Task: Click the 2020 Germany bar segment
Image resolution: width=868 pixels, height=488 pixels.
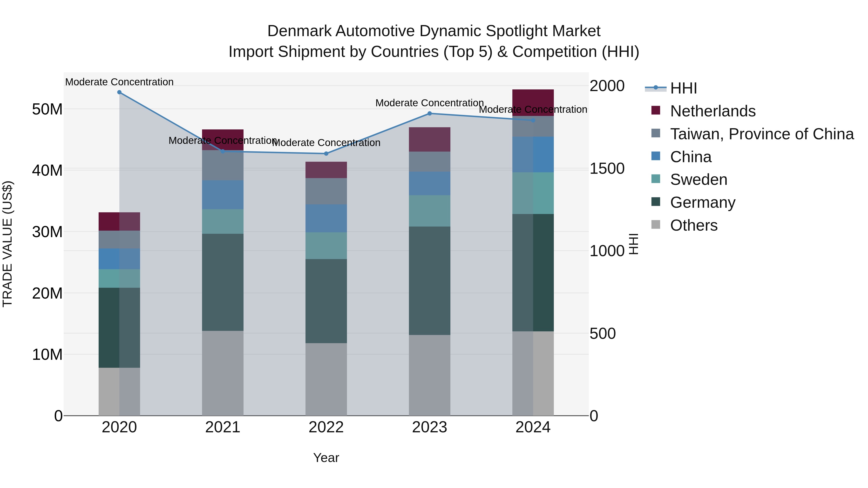Action: coord(119,328)
